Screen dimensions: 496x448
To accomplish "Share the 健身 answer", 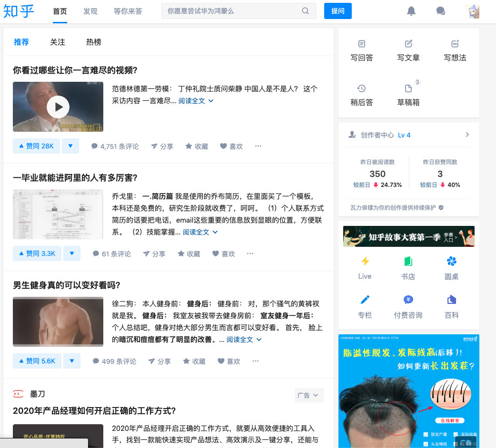I will coord(160,361).
